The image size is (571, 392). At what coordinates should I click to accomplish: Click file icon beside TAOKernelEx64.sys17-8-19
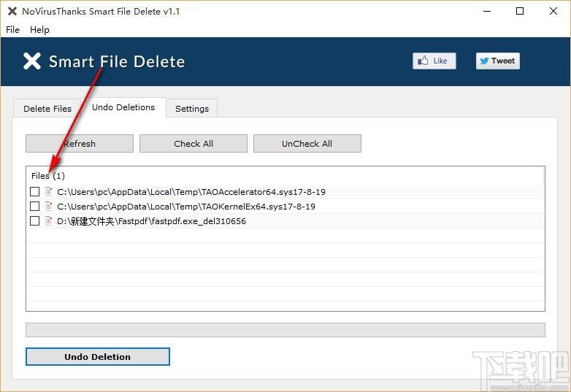coord(48,207)
